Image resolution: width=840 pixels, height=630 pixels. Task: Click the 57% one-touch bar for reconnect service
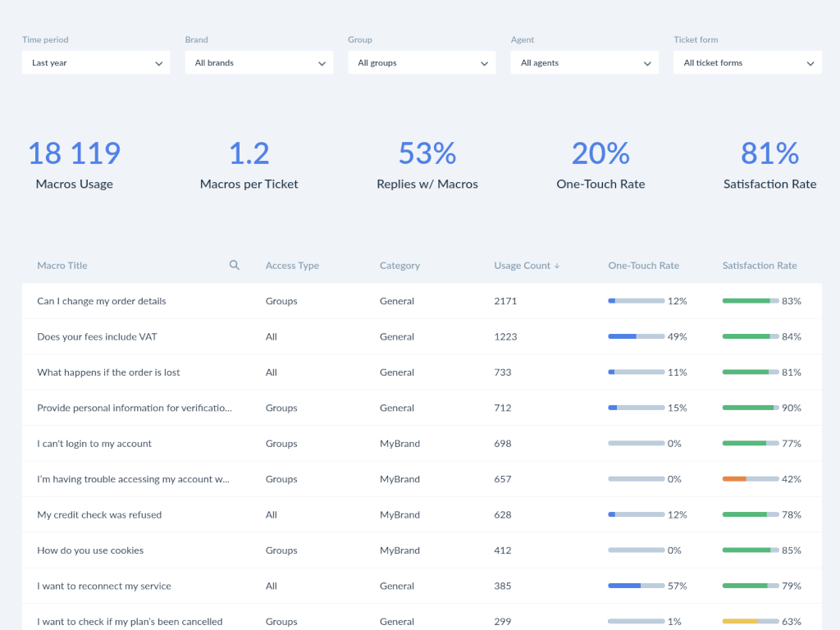(637, 586)
